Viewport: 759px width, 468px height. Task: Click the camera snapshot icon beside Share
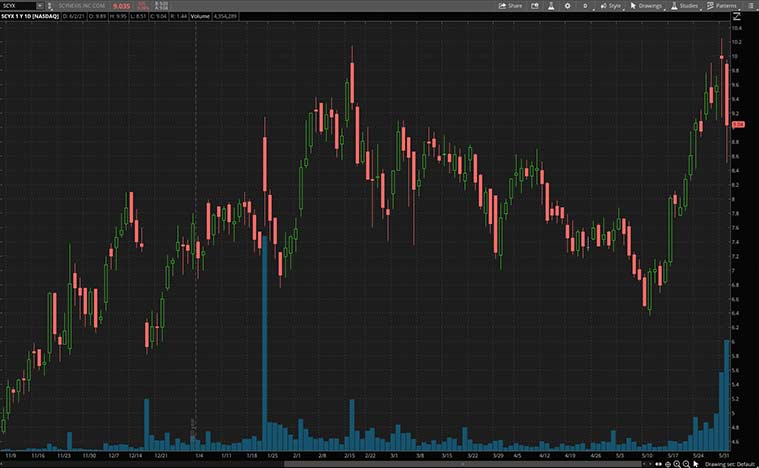point(535,6)
